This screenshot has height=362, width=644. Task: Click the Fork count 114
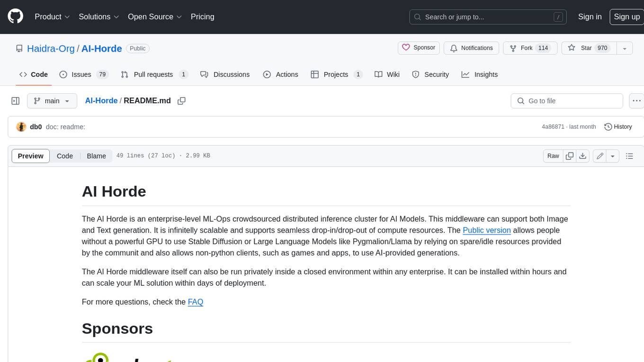[543, 48]
